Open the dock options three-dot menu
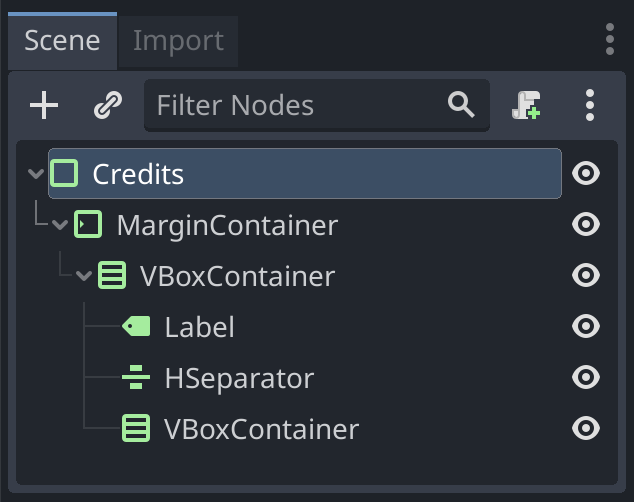The width and height of the screenshot is (634, 502). tap(610, 39)
